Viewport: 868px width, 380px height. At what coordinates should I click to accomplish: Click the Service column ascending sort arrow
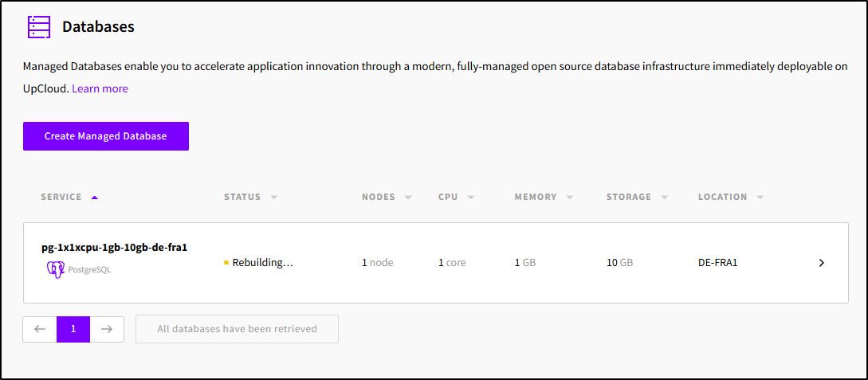tap(95, 198)
